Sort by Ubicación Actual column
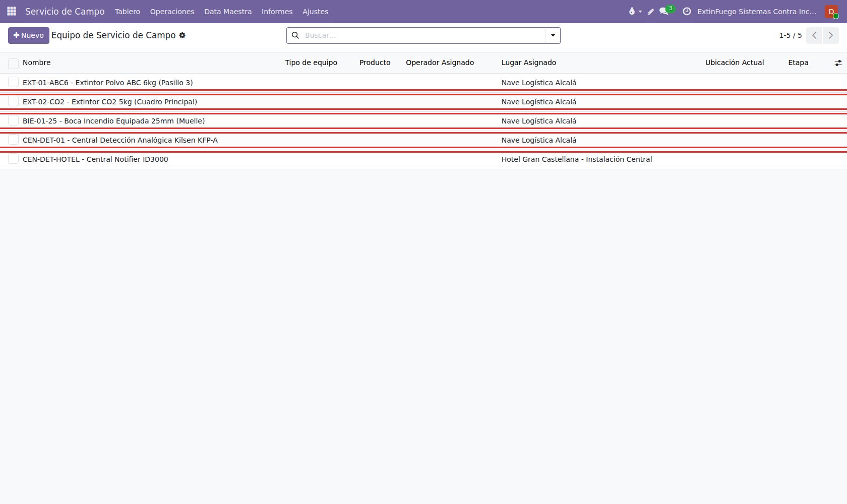Screen dimensions: 847x504 (735, 62)
